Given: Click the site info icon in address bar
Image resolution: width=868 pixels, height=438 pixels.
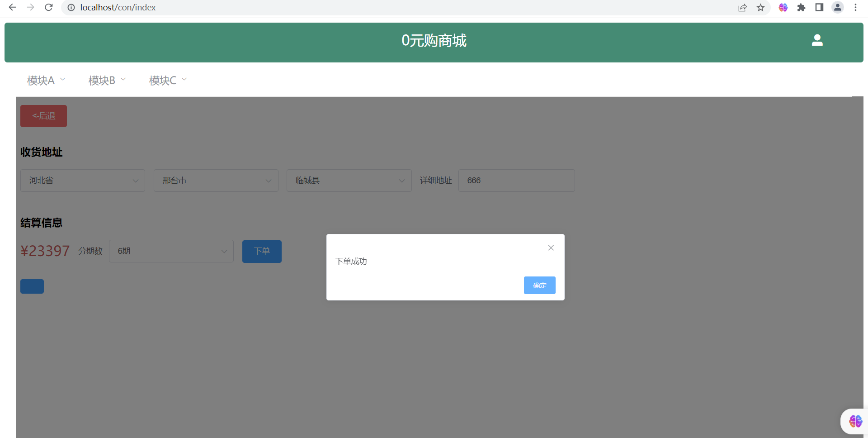Looking at the screenshot, I should (71, 7).
